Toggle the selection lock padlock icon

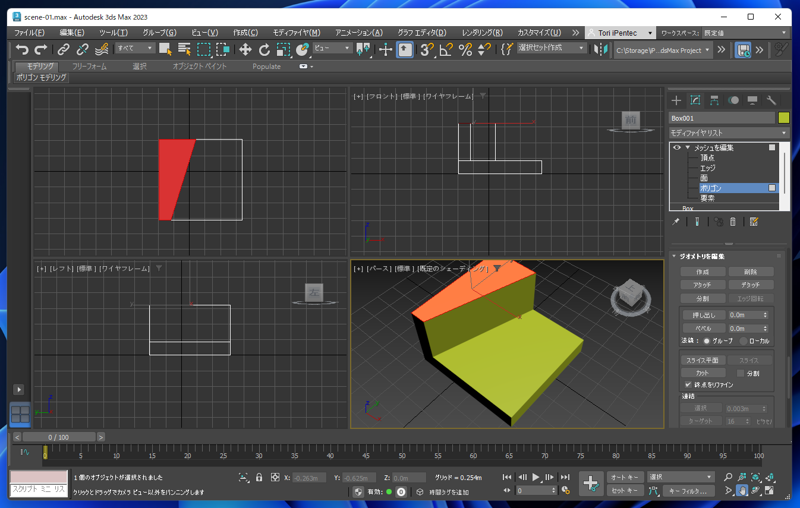point(259,477)
